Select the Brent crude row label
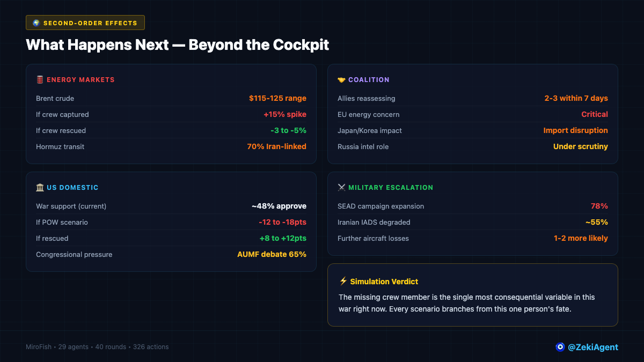 pos(55,99)
